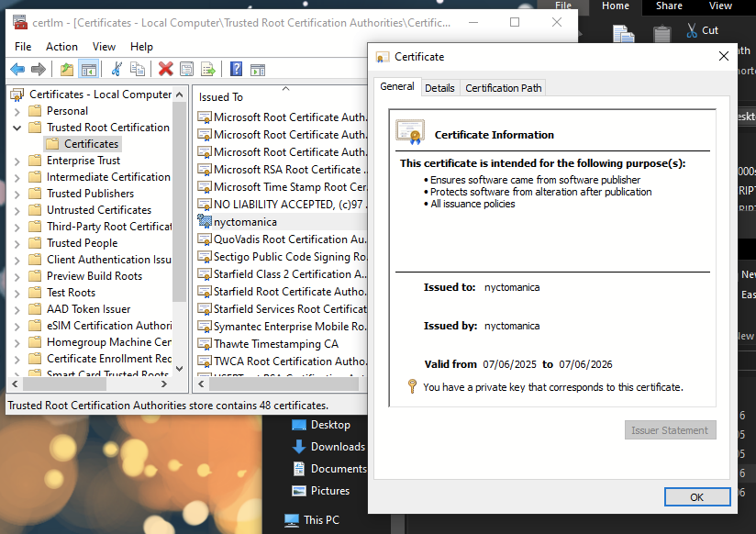Click the Cut scissors icon in certlm toolbar

(117, 70)
